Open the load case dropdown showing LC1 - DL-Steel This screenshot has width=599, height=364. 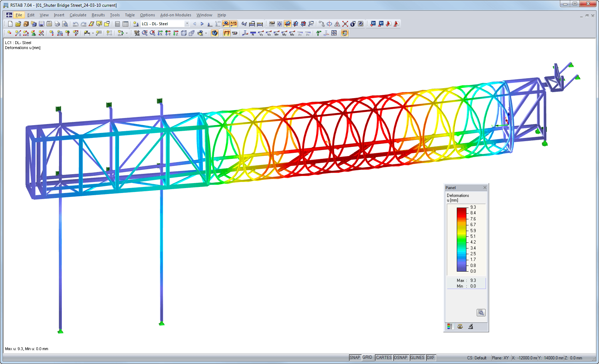[187, 23]
